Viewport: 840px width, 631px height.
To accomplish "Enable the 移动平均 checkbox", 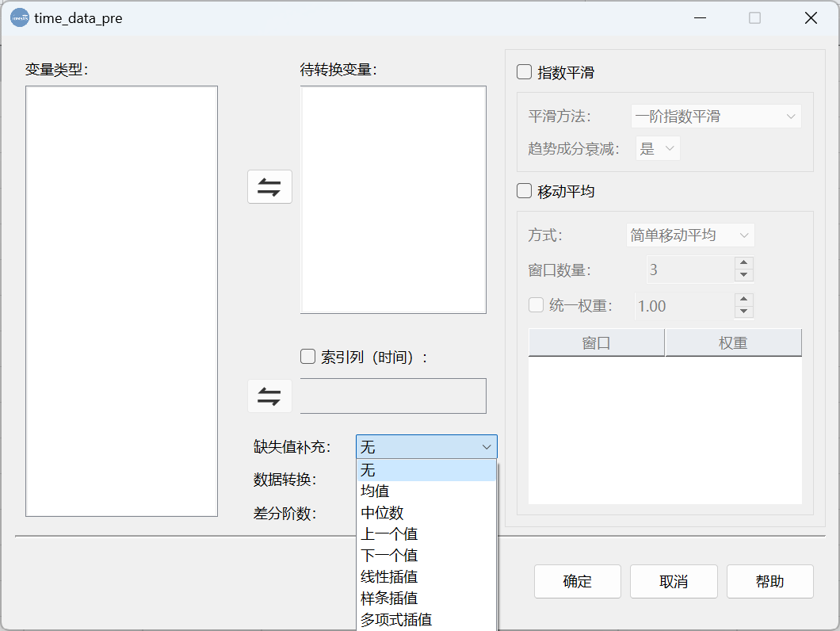I will [x=525, y=191].
